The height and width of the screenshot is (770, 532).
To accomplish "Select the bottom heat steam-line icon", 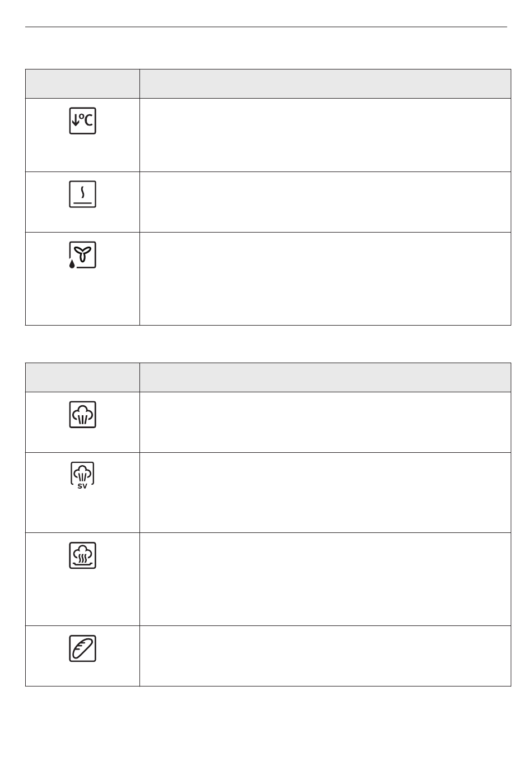I will pos(82,194).
